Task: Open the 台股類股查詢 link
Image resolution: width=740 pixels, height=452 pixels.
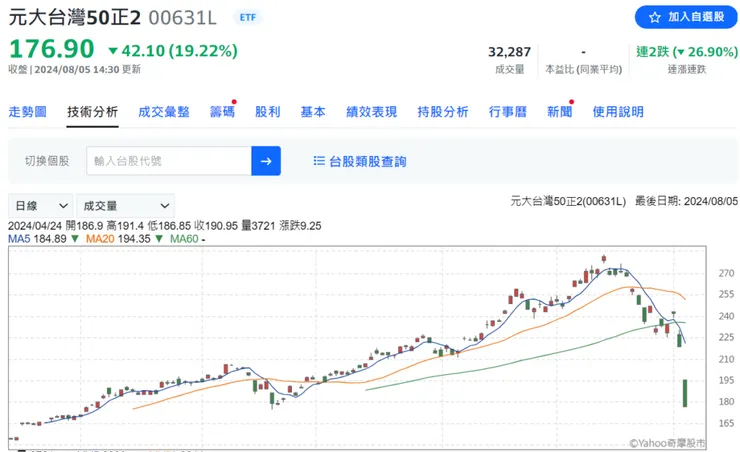Action: coord(368,161)
